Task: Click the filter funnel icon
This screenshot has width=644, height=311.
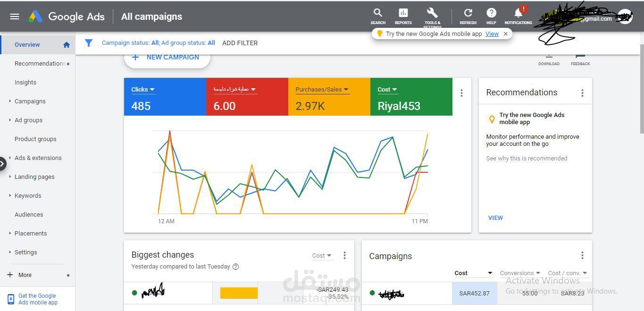Action: pyautogui.click(x=88, y=43)
